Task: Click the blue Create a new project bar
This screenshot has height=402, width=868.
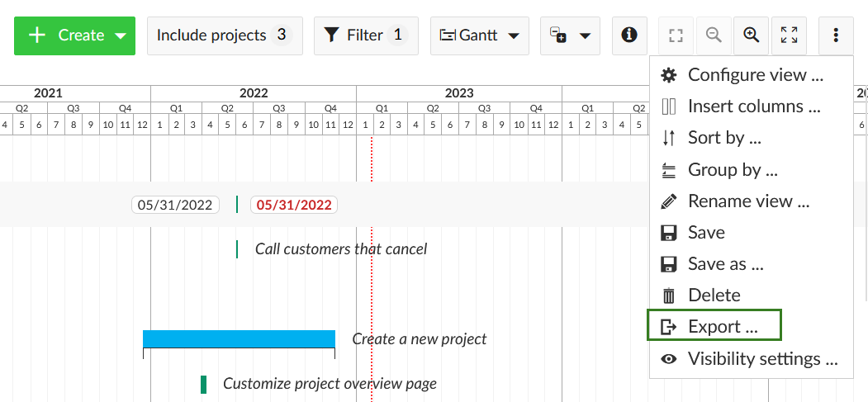Action: 239,339
